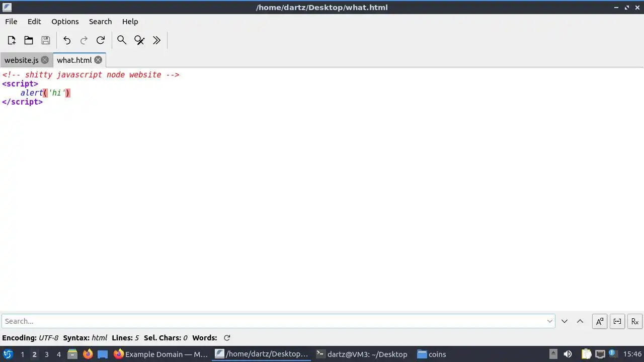Click the Encoding: UTF-8 status label
644x362 pixels.
(30, 338)
